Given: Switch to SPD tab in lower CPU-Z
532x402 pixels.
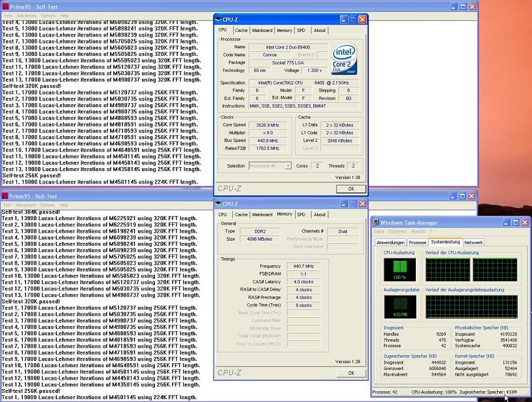Looking at the screenshot, I should point(301,214).
